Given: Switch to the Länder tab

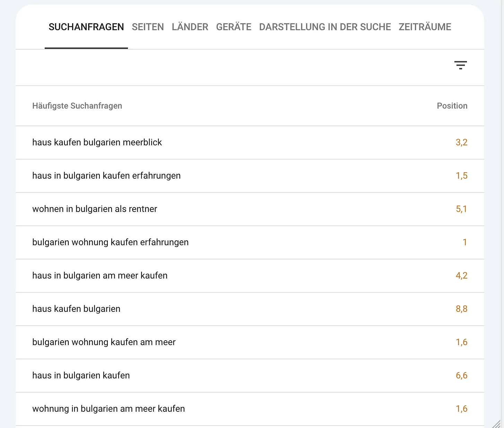Looking at the screenshot, I should (x=190, y=27).
